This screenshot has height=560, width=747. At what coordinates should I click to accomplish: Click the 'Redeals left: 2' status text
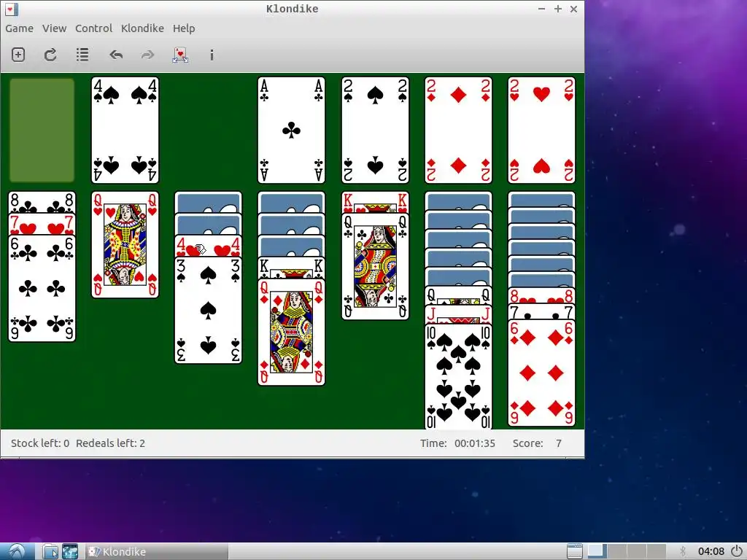pyautogui.click(x=111, y=443)
